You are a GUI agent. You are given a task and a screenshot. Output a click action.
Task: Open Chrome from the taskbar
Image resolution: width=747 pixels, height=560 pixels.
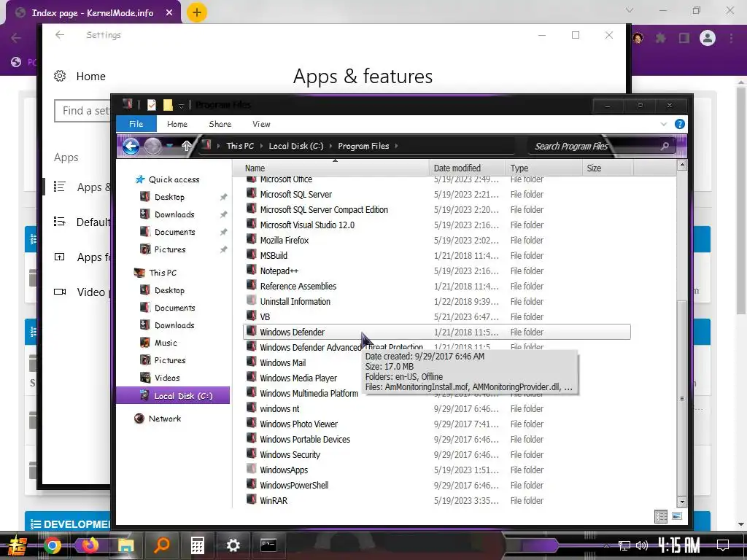click(x=53, y=545)
